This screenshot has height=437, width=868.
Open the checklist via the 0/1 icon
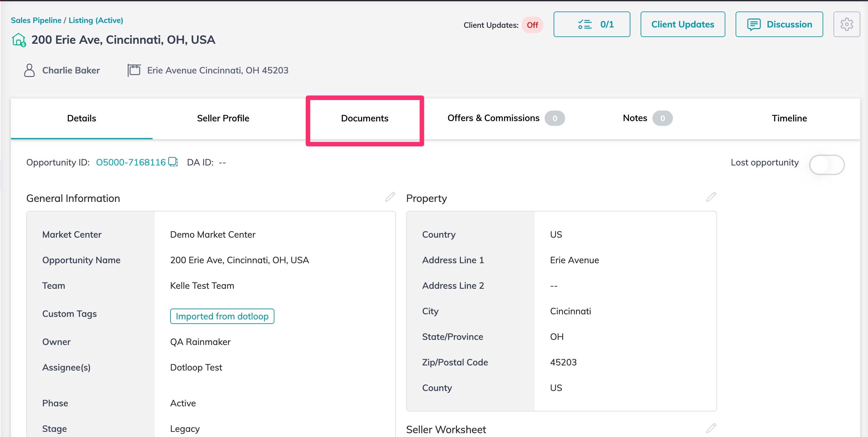[x=592, y=24]
